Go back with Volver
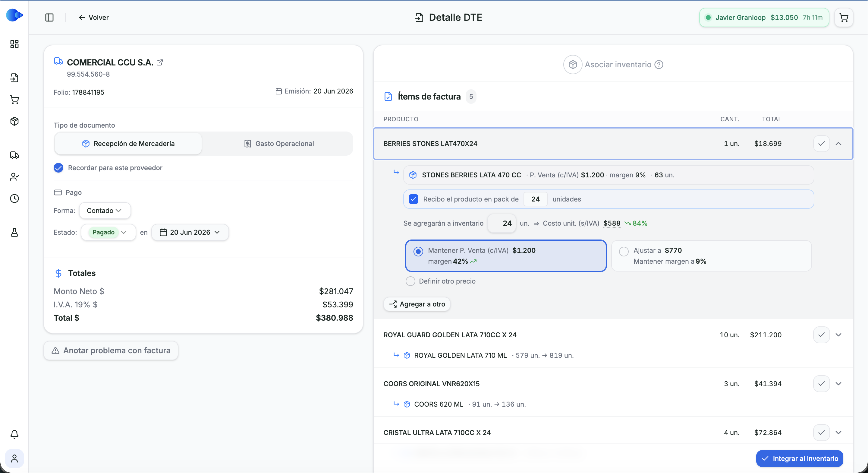 click(x=94, y=17)
